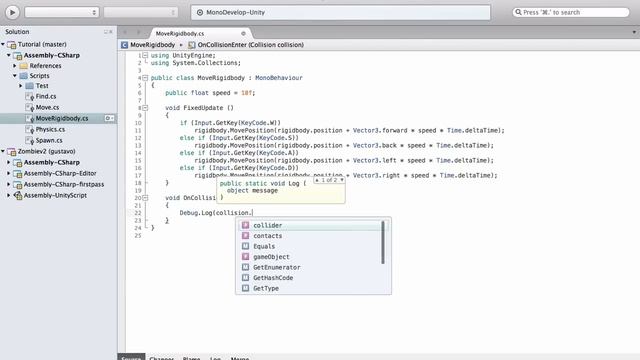Collapse the Zombiev2 (gustavo) solution node

point(3,151)
